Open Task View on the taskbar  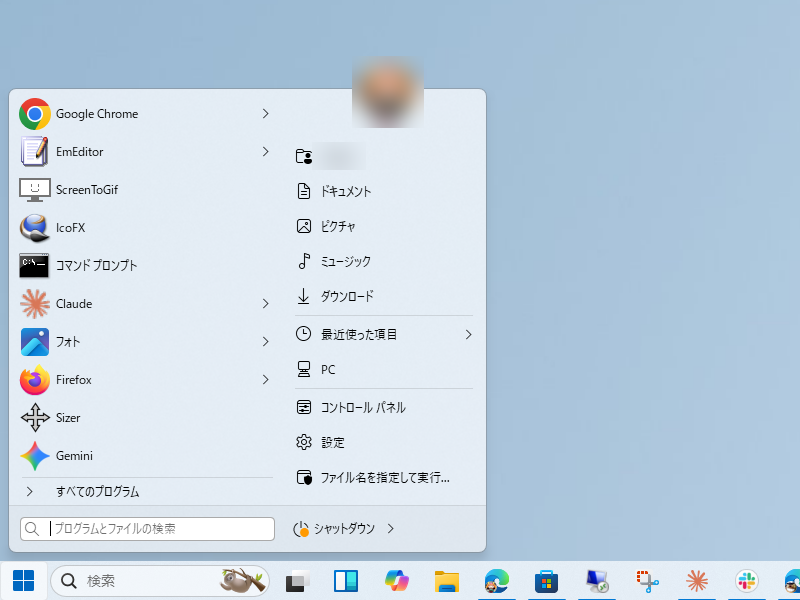click(297, 581)
